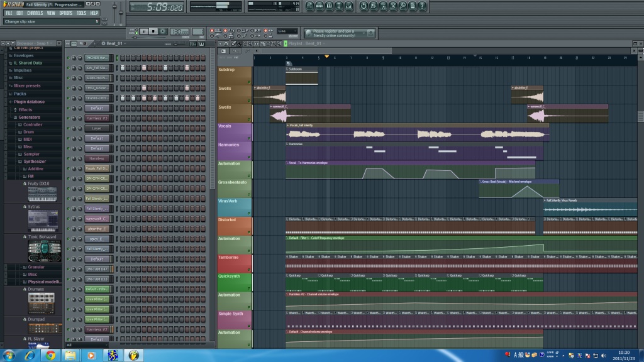This screenshot has width=644, height=362.
Task: Open the OPTIONS menu
Action: tap(65, 13)
